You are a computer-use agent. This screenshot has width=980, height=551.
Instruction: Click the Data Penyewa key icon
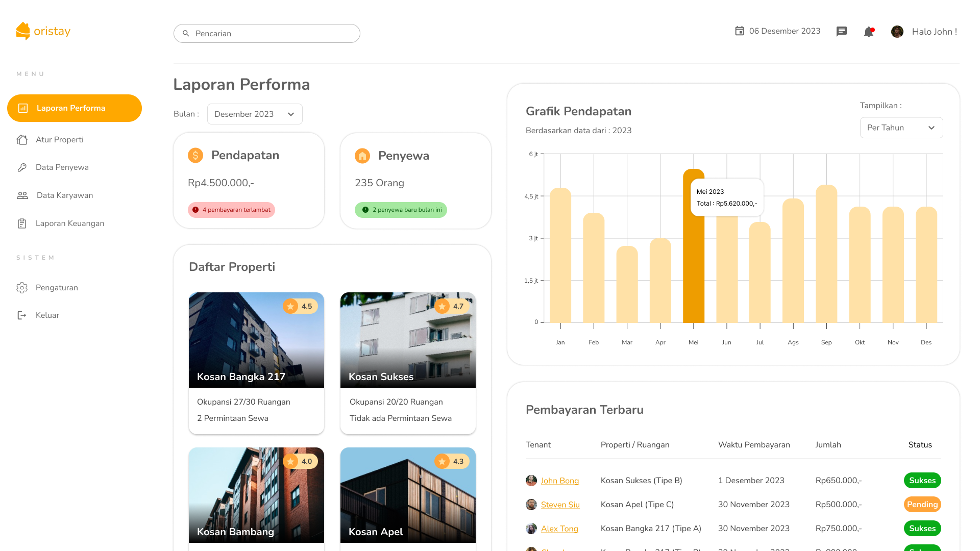pyautogui.click(x=22, y=167)
